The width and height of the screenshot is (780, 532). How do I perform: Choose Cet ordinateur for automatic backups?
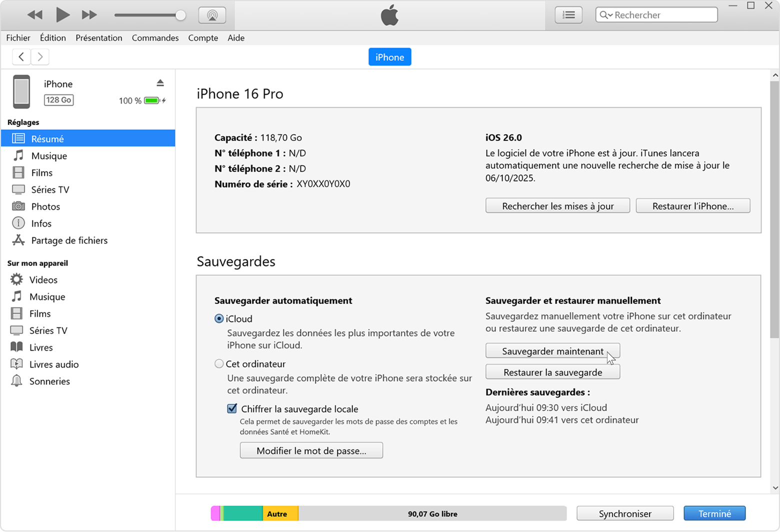click(x=219, y=363)
